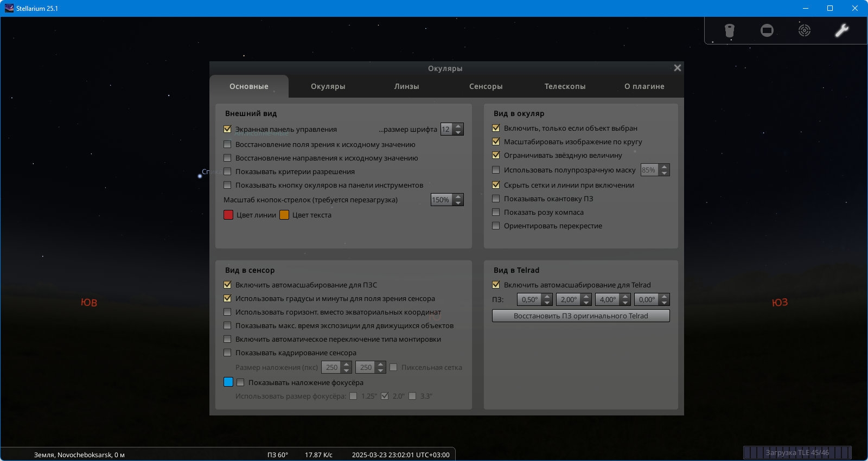
Task: Enable Показывать кнопку окуляров на панели инструментов
Action: pos(227,185)
